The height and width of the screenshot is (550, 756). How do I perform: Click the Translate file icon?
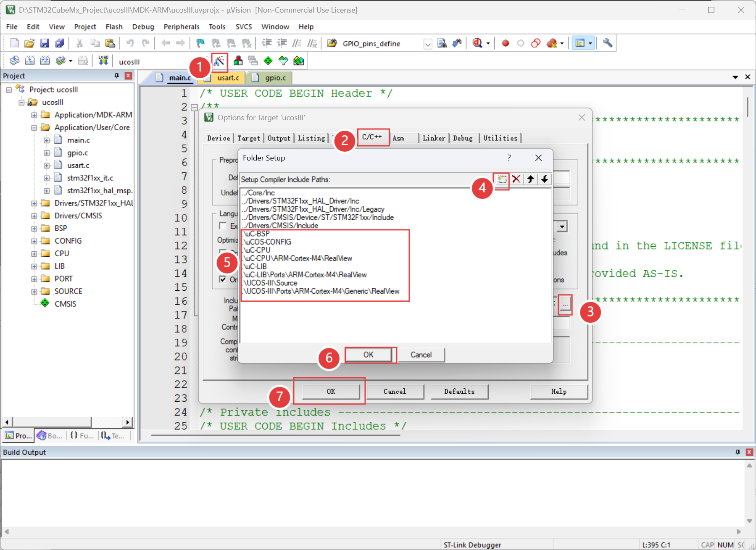(14, 61)
